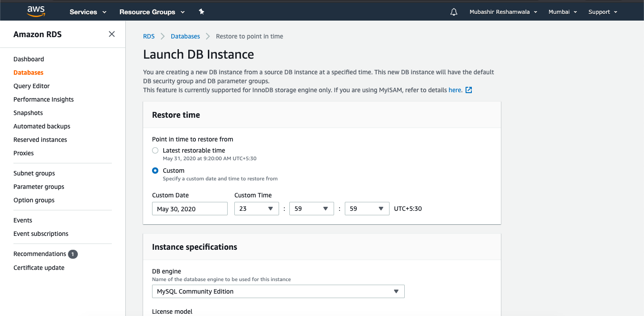Image resolution: width=644 pixels, height=316 pixels.
Task: Expand the Support menu
Action: click(603, 12)
